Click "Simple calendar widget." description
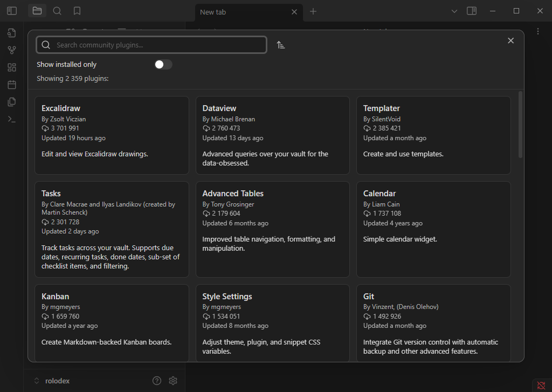 (400, 239)
